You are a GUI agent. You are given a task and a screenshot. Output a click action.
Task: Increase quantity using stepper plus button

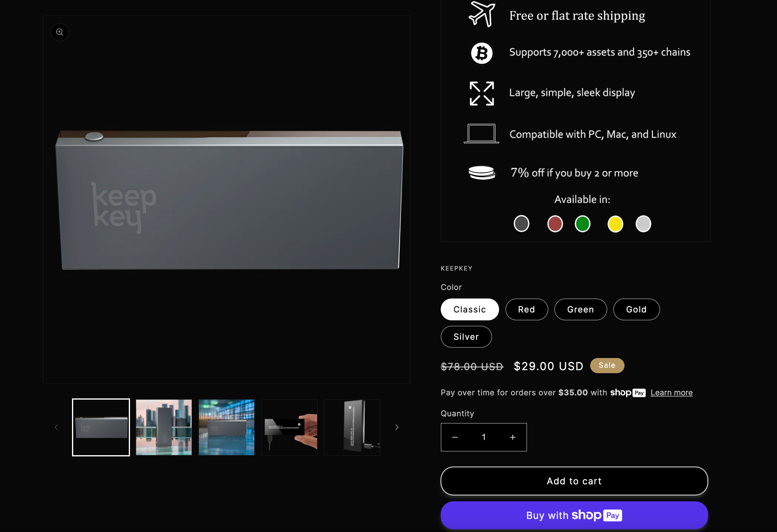click(512, 437)
